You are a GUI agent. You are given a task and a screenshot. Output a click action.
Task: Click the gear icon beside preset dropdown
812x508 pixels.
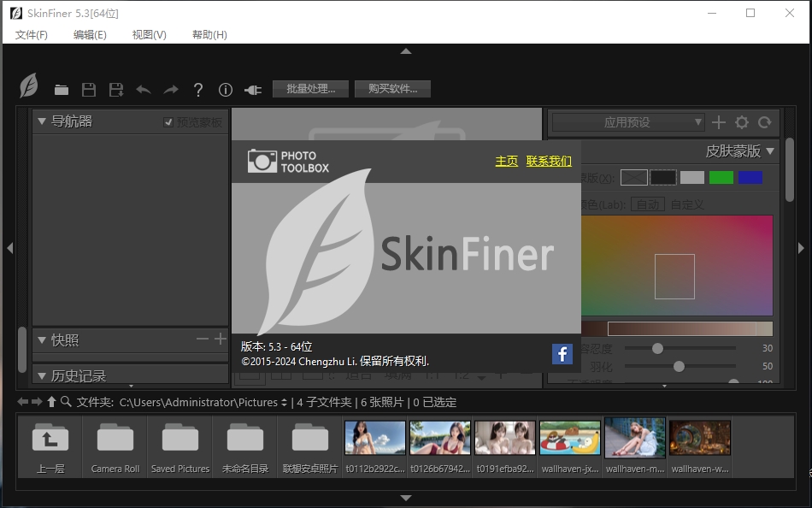point(742,122)
